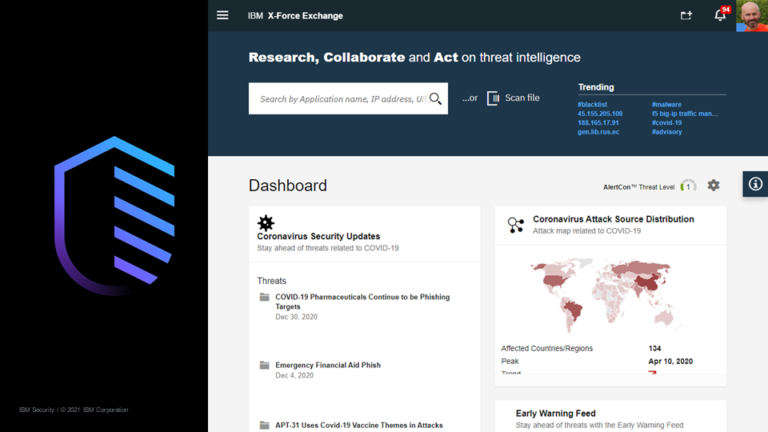Click the IBM X-Force Exchange header title

click(295, 16)
